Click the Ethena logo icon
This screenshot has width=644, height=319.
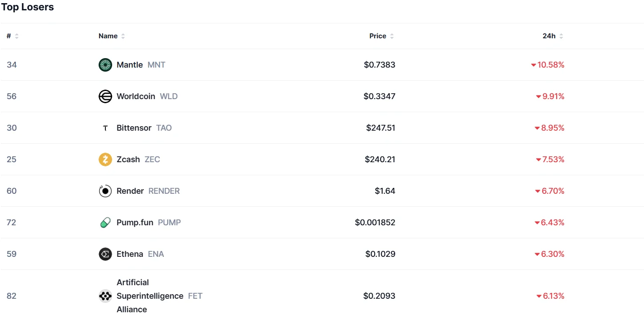[x=105, y=254]
